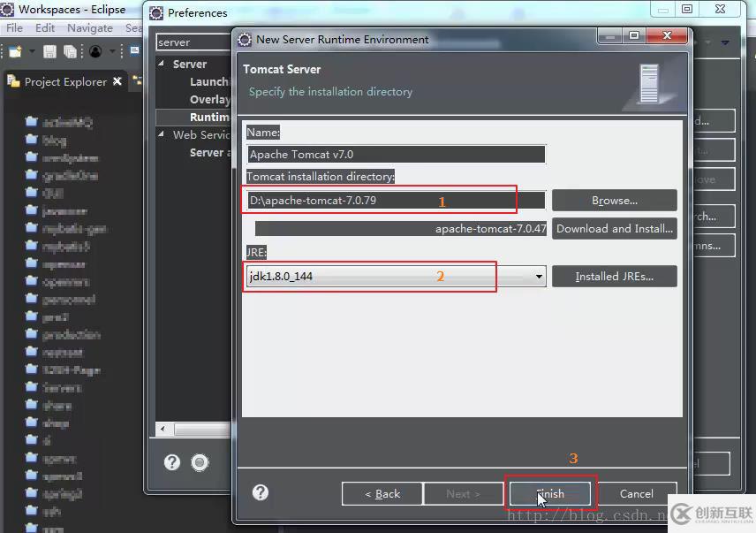Screen dimensions: 756x533
Task: Click the 'apache-tomcat-7.0.47' text field
Action: [x=401, y=229]
